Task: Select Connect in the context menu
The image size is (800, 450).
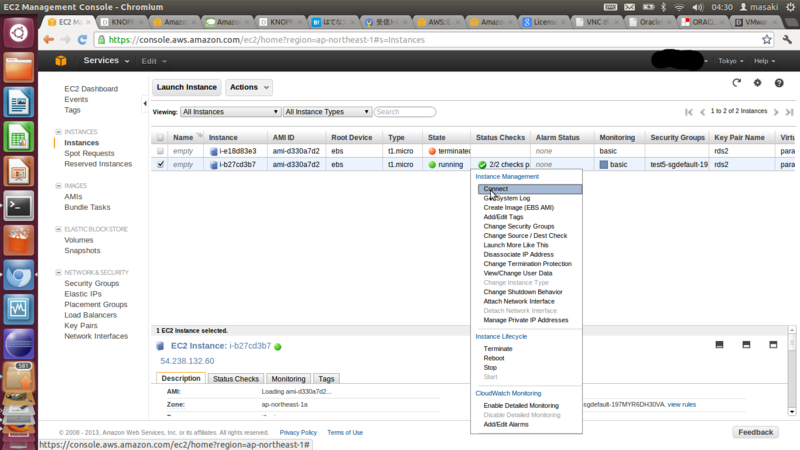Action: pyautogui.click(x=530, y=189)
